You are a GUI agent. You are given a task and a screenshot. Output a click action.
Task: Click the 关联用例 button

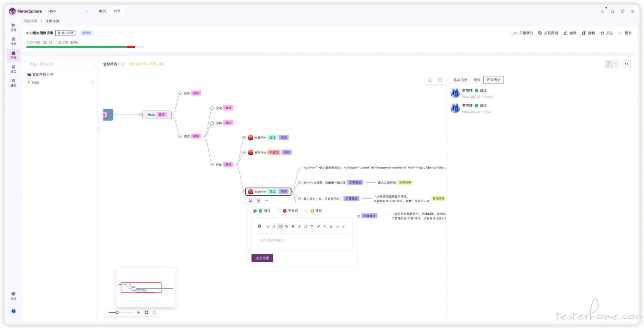pyautogui.click(x=548, y=33)
